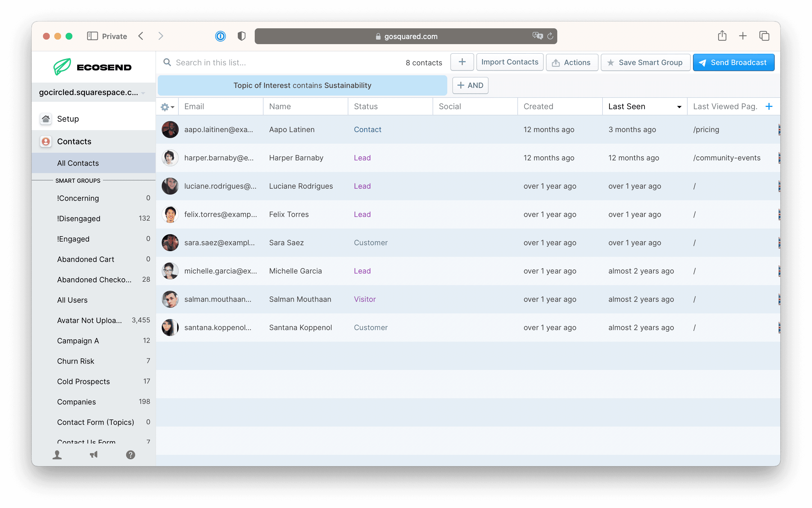Select the Churn Risk smart group

75,361
